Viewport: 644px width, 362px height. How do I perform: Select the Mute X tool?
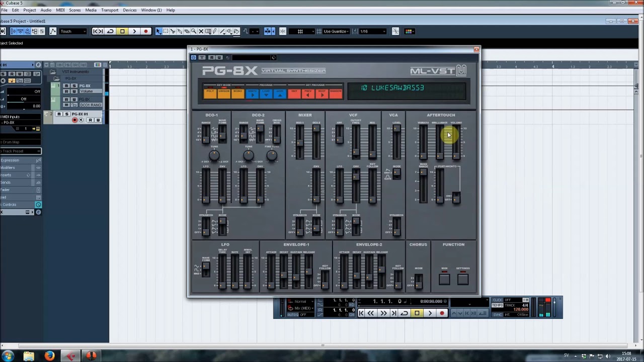coord(201,31)
